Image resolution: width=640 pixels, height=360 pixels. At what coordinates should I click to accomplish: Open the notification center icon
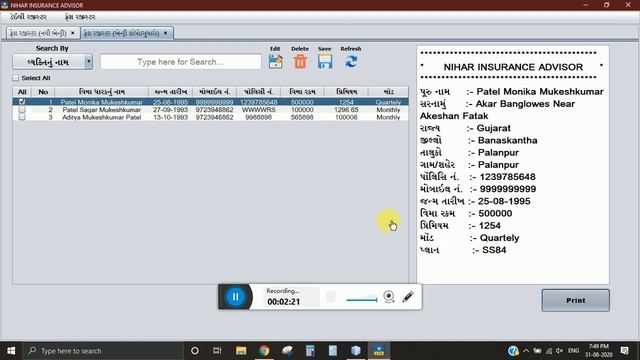tap(624, 351)
